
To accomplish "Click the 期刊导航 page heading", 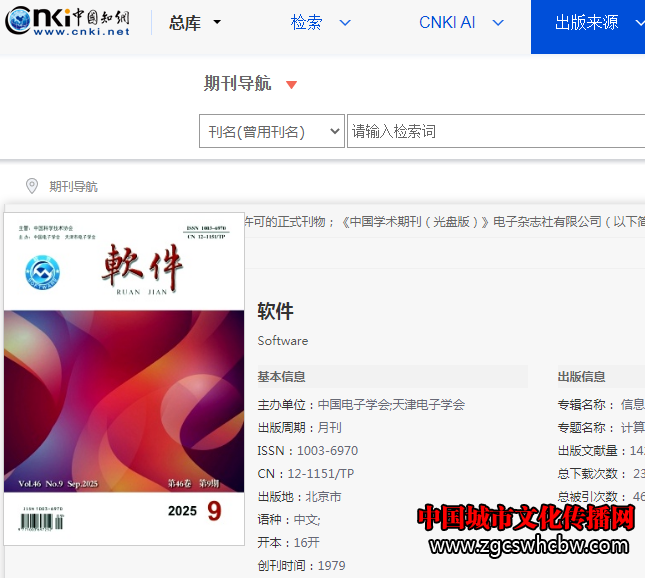I will [x=237, y=84].
